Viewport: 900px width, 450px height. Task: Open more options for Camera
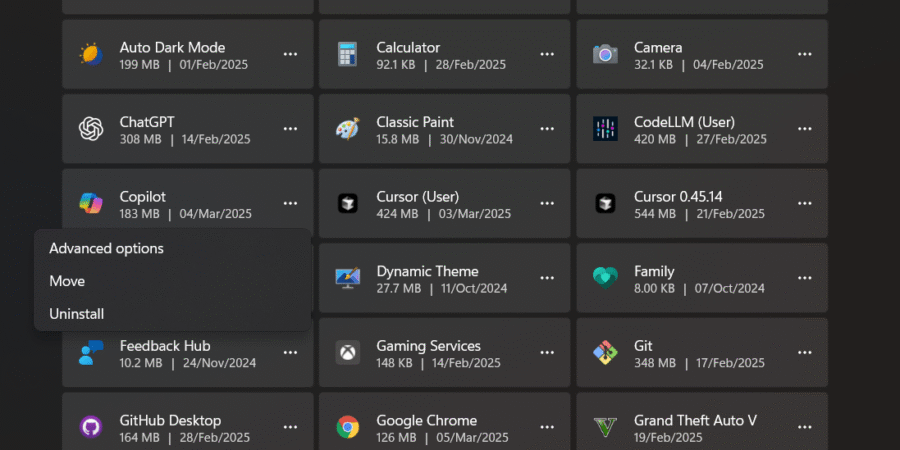tap(805, 54)
